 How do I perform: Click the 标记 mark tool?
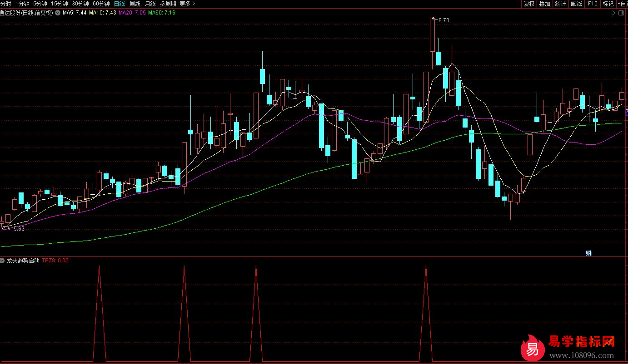pyautogui.click(x=608, y=4)
